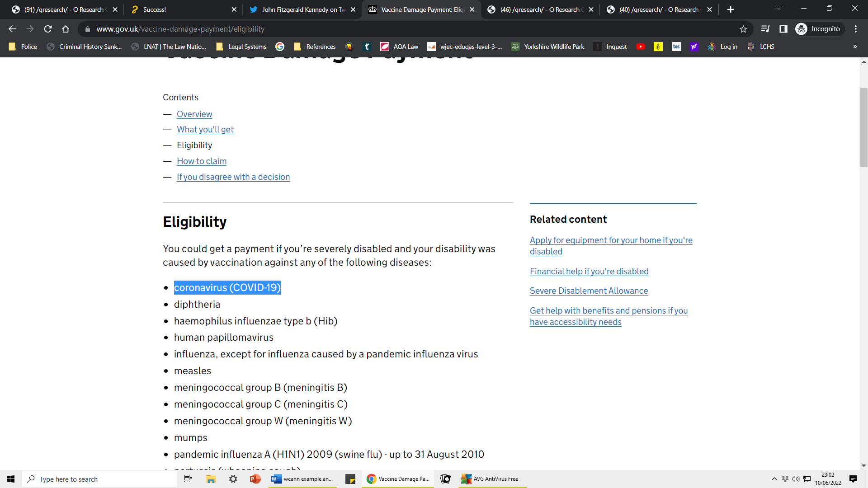Open the Inquest bookmark
Screen dimensions: 868x488
click(x=610, y=47)
